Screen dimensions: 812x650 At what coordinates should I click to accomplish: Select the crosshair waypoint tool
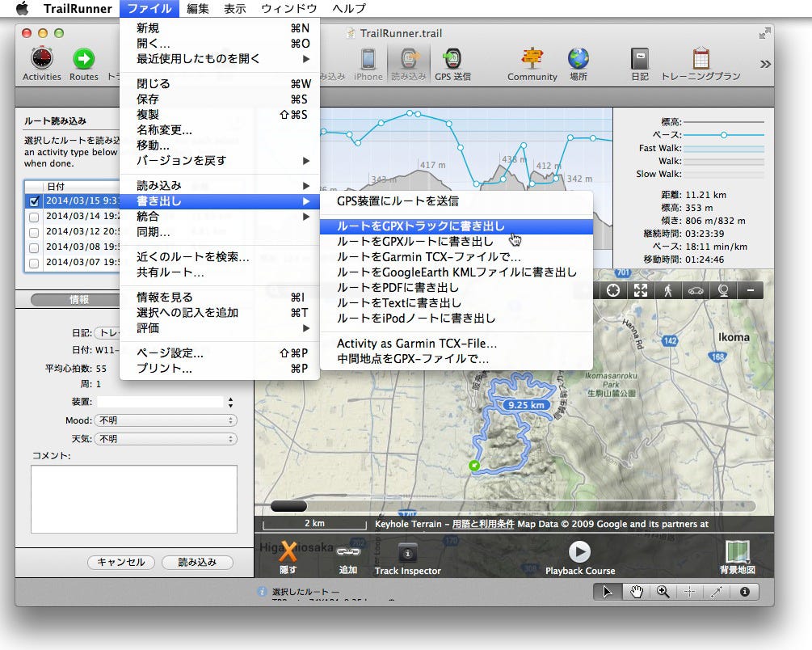pos(690,592)
